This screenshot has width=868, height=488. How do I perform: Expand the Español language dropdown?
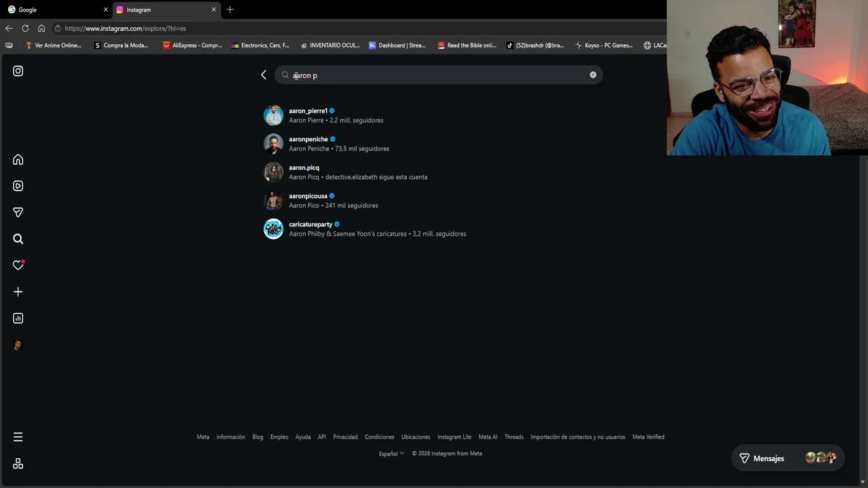pyautogui.click(x=391, y=453)
